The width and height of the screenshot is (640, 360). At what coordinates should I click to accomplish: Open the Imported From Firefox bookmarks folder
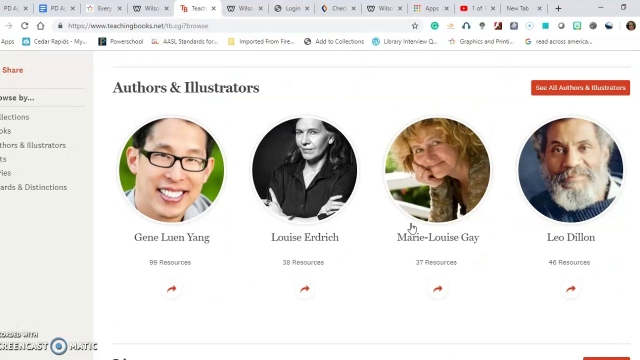coord(261,42)
